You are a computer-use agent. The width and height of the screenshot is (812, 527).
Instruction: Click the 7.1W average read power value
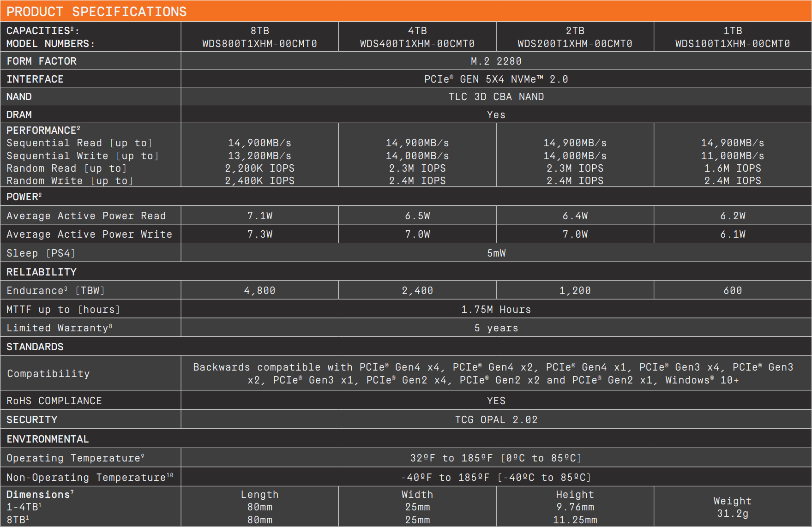point(260,216)
